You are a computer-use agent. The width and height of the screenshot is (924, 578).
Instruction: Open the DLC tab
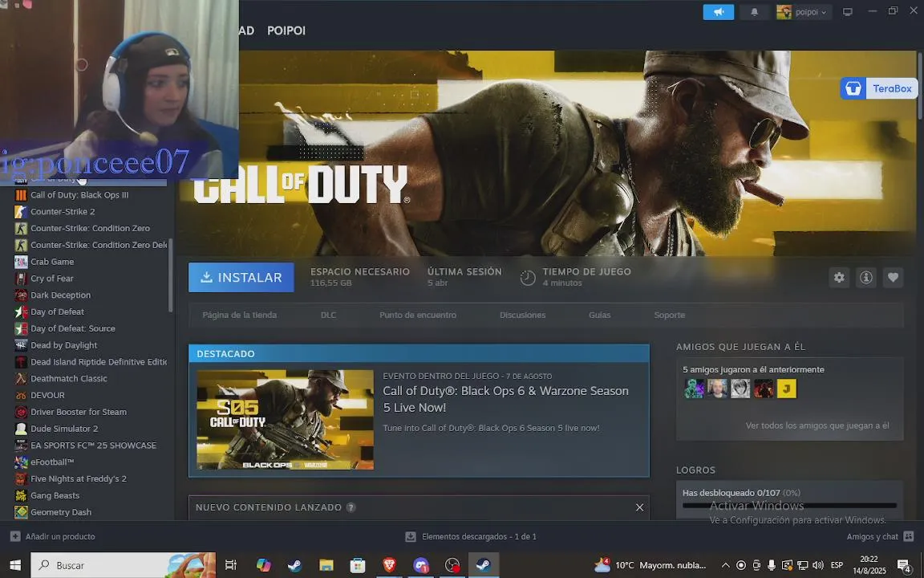click(328, 315)
